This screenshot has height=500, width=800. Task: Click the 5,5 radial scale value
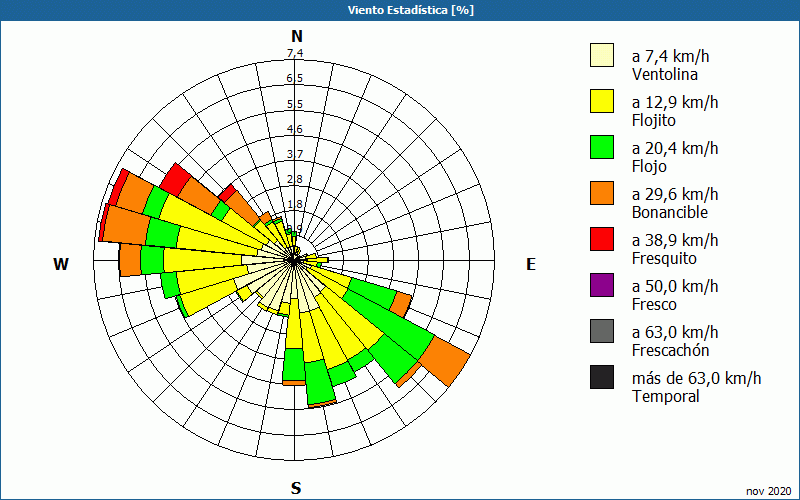point(295,104)
